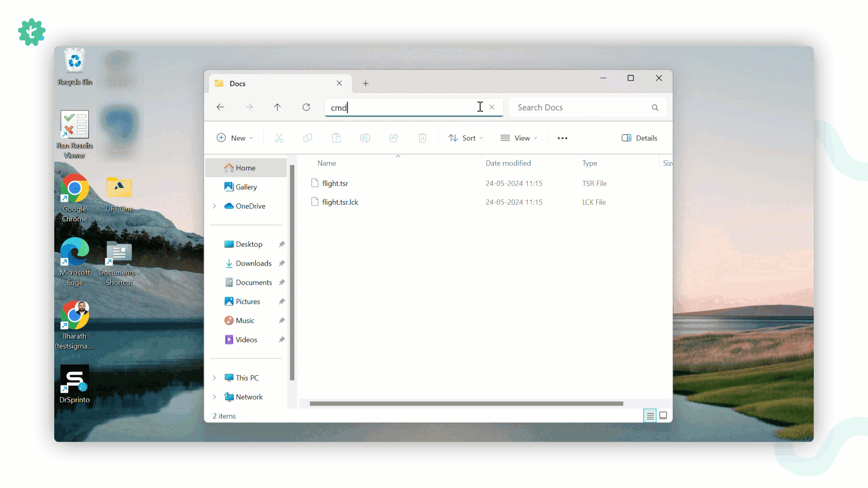Click the Back navigation arrow
The image size is (868, 488).
220,107
